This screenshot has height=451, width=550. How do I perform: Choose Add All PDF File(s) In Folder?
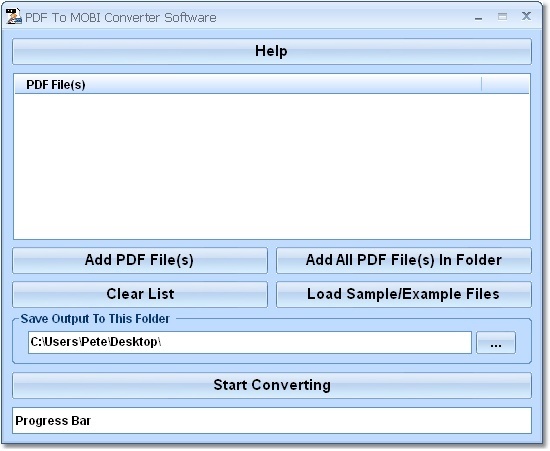pos(404,261)
